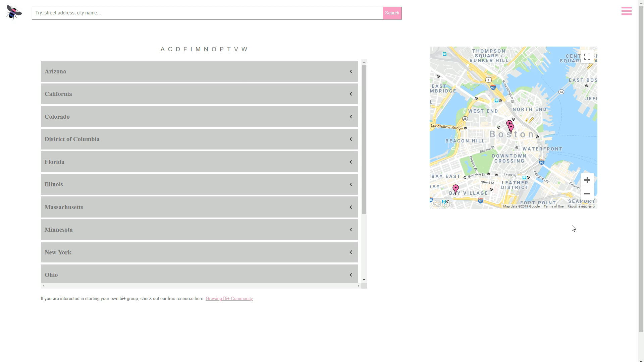
Task: Click the bee logo icon
Action: tap(14, 13)
